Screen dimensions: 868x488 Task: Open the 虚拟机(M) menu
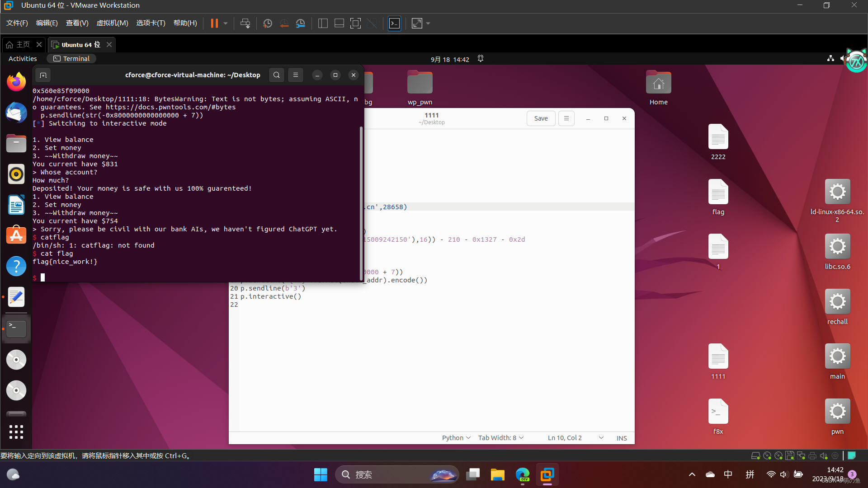tap(113, 23)
